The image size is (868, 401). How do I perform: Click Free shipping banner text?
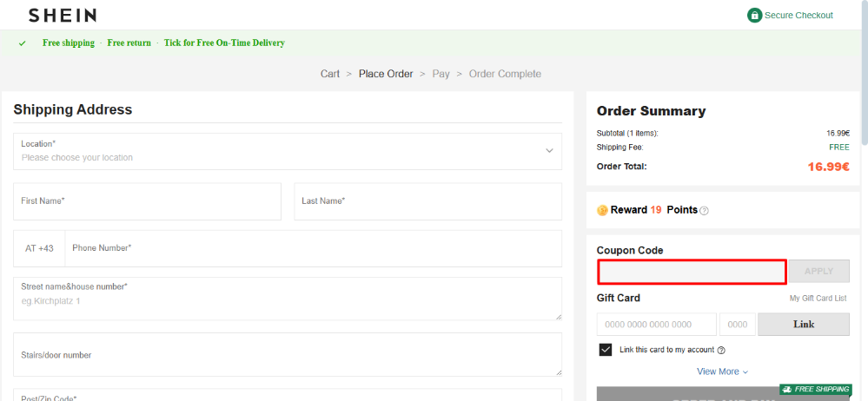coord(69,43)
